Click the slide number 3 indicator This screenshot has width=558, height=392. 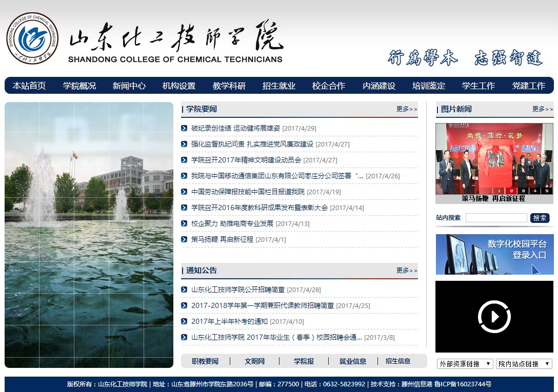pos(524,191)
